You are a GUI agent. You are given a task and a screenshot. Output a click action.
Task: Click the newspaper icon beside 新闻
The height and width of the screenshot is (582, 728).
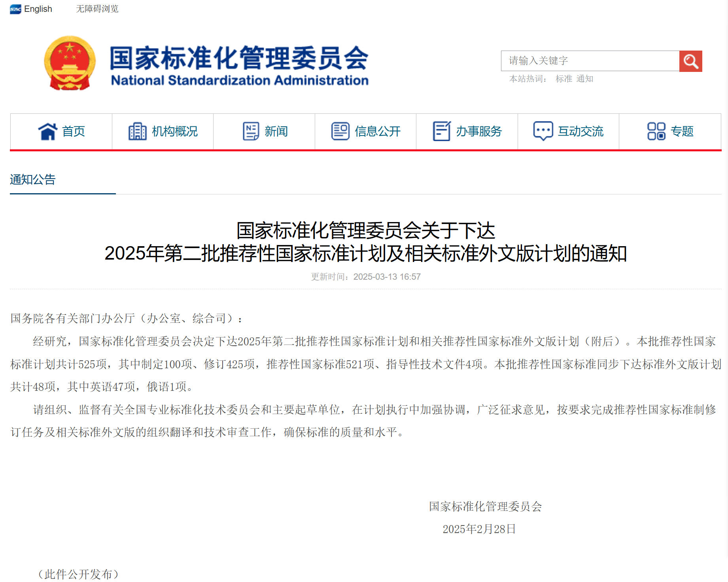[x=251, y=132]
